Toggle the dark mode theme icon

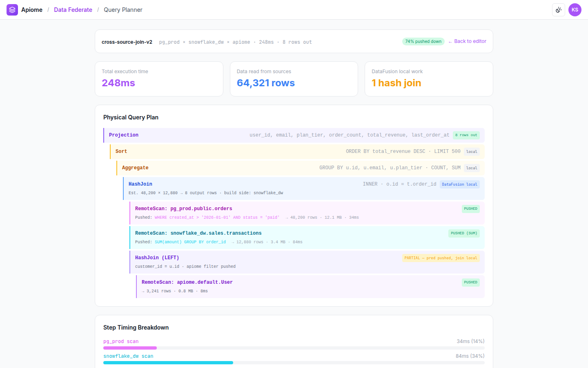pyautogui.click(x=559, y=10)
